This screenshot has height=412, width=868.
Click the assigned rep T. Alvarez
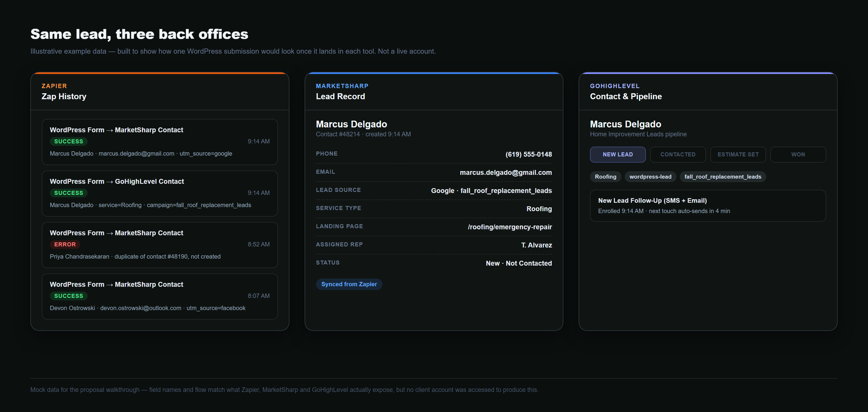click(537, 245)
